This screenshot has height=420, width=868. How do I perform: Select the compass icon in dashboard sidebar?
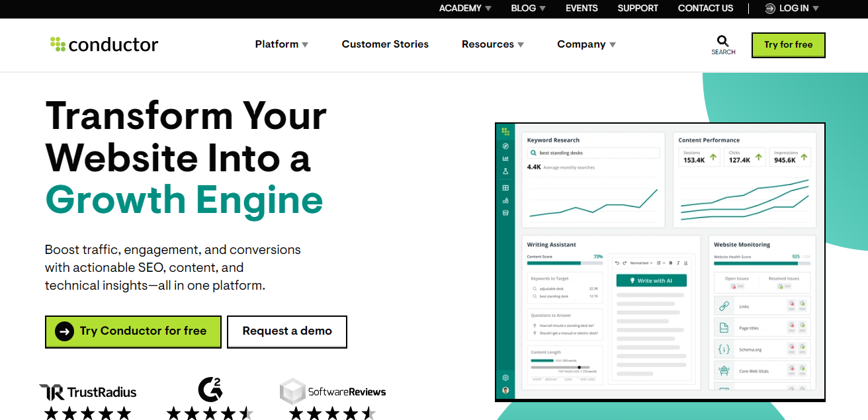click(x=505, y=146)
